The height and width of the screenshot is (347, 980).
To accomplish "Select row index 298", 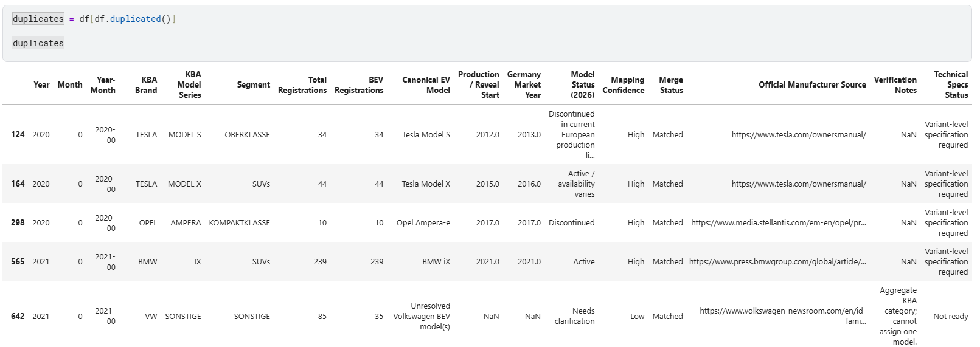I will [x=18, y=222].
